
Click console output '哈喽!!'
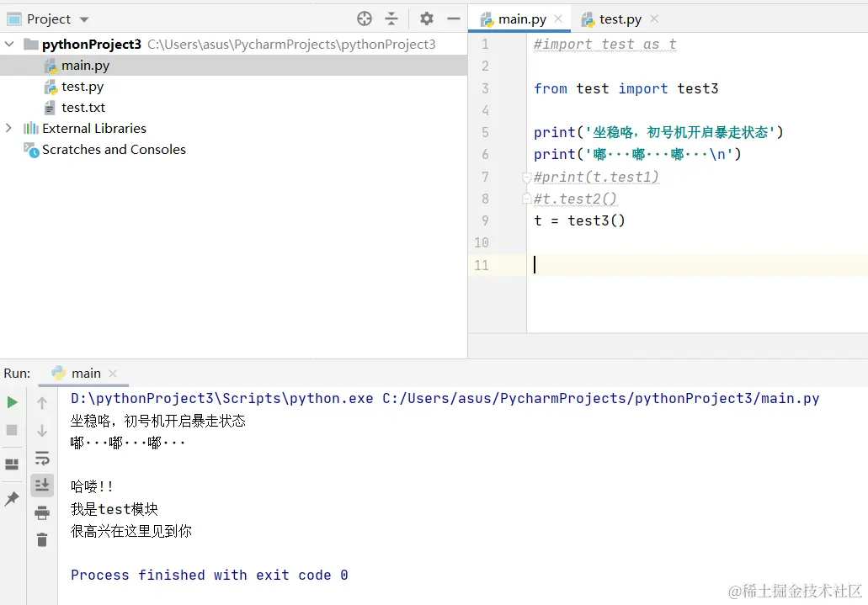click(x=93, y=486)
